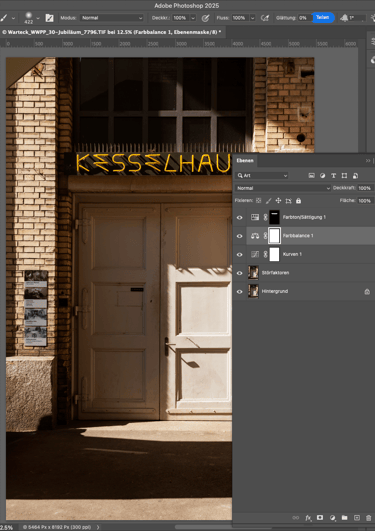Click mask link icon on Farbbalance 1
The image size is (375, 531).
[266, 236]
